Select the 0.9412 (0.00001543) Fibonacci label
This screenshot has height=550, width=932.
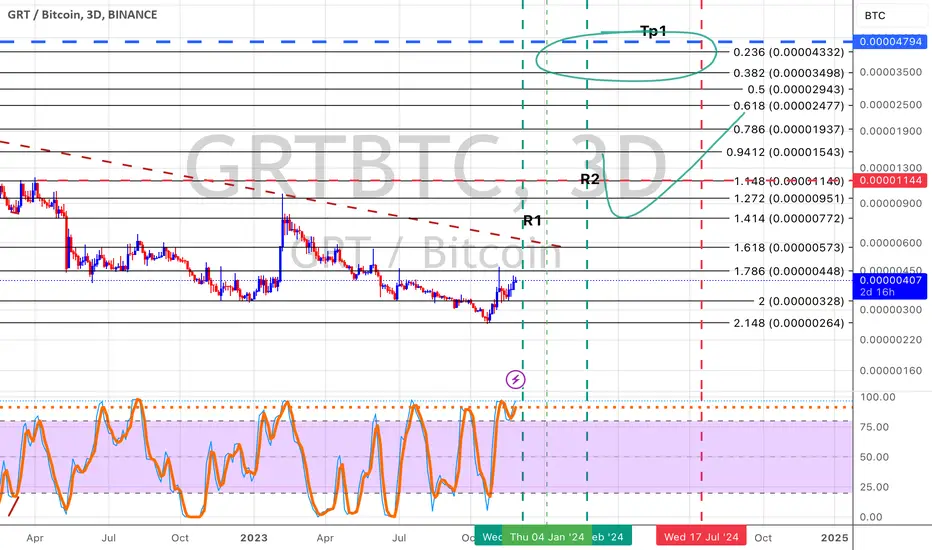[x=785, y=152]
